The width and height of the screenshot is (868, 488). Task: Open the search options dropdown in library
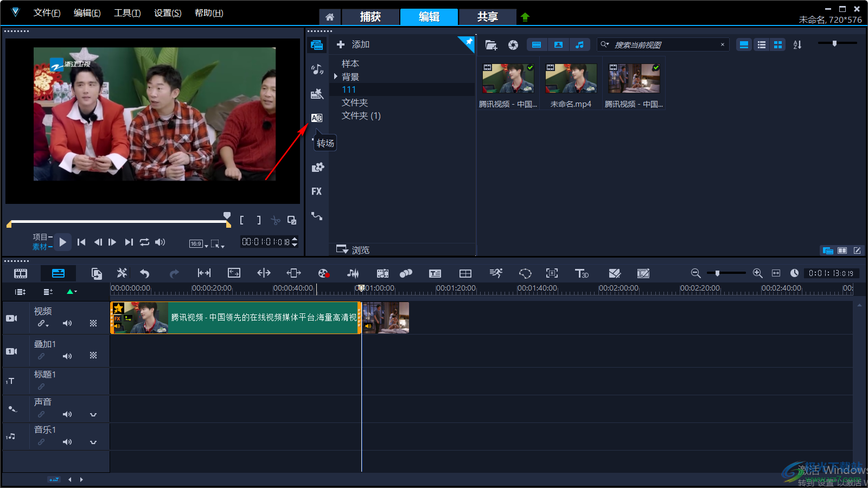click(605, 44)
